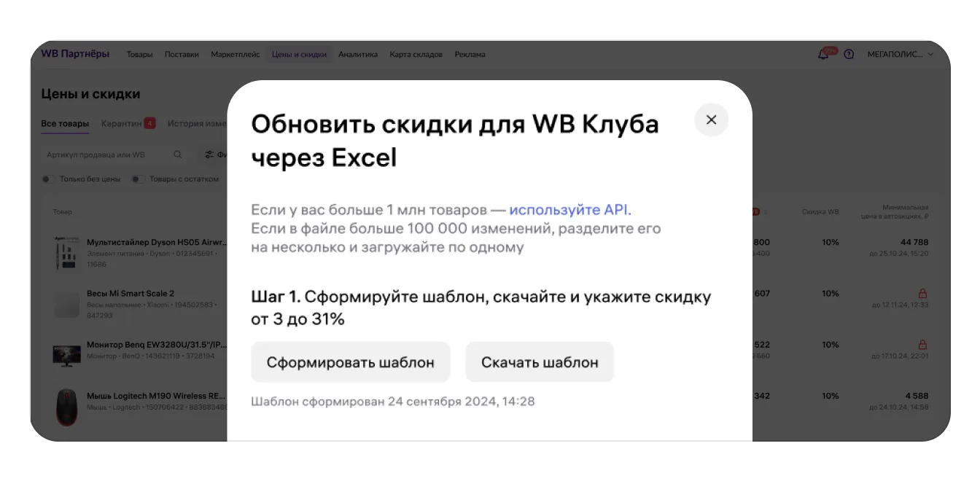
Task: Click the WB Партнёры logo
Action: [x=75, y=53]
